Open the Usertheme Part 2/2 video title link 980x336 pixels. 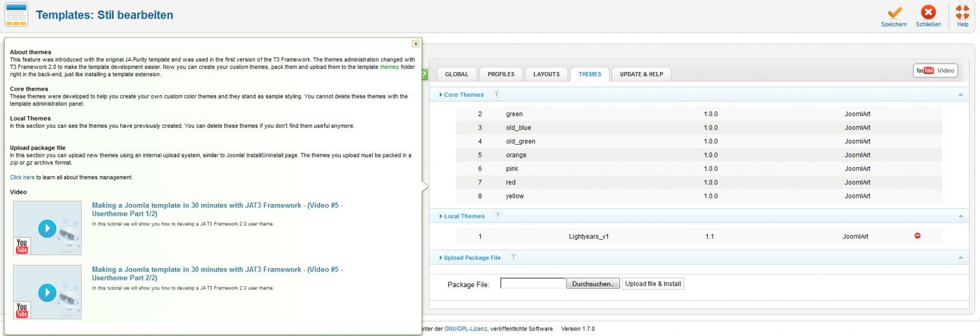217,274
